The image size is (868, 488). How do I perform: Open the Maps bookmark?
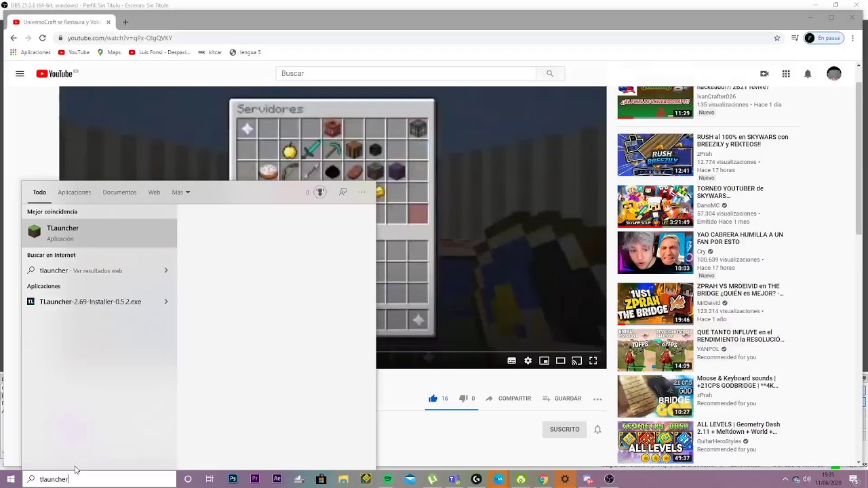pyautogui.click(x=108, y=52)
